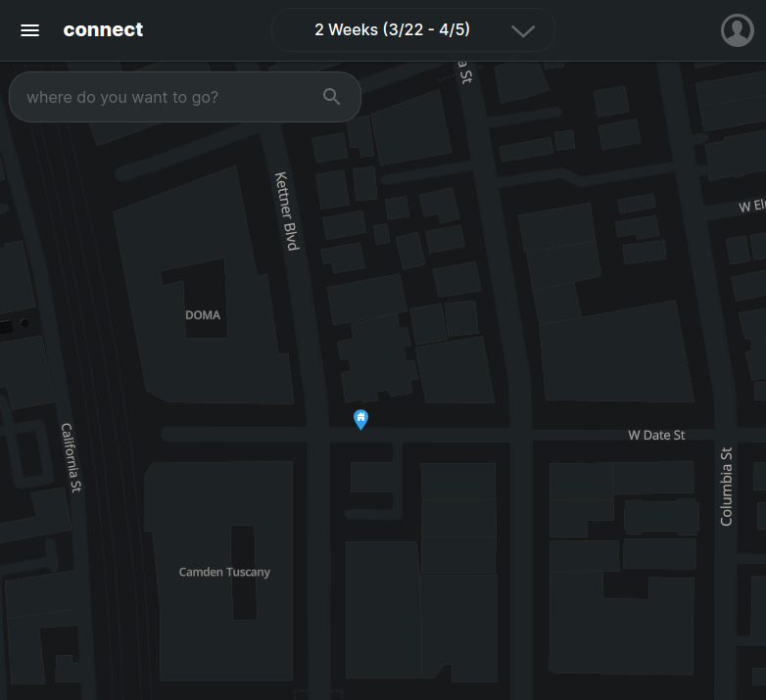Click the Camden Tuscany label

pos(224,572)
